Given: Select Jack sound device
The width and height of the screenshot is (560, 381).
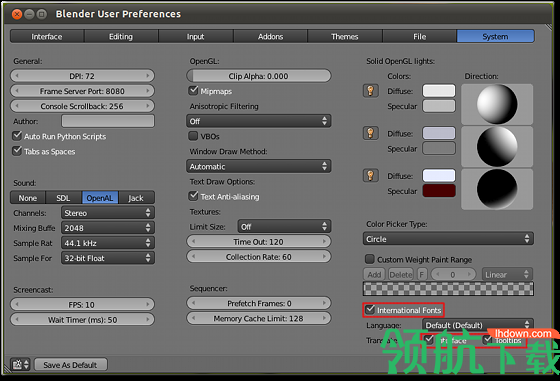Looking at the screenshot, I should [x=136, y=198].
